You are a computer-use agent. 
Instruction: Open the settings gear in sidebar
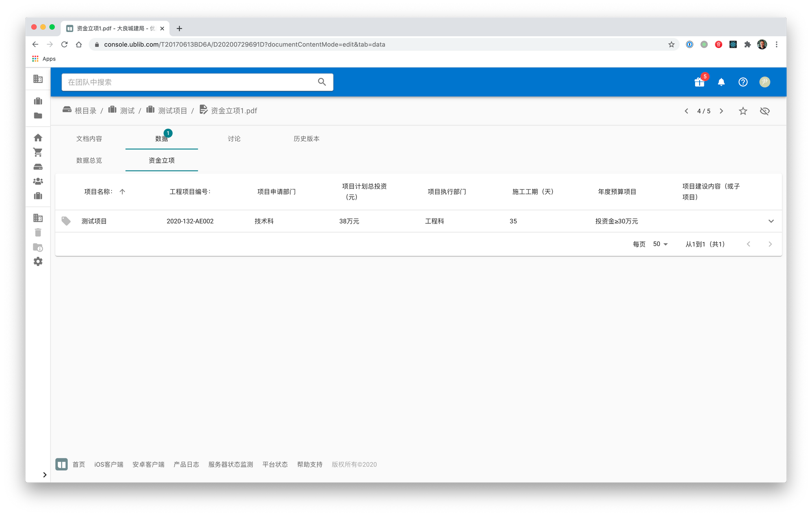click(x=38, y=261)
